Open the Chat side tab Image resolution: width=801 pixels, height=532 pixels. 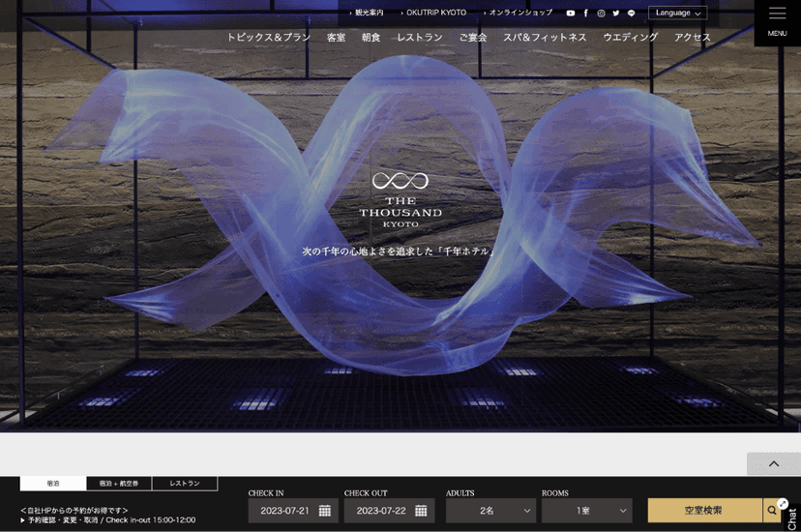pyautogui.click(x=792, y=518)
